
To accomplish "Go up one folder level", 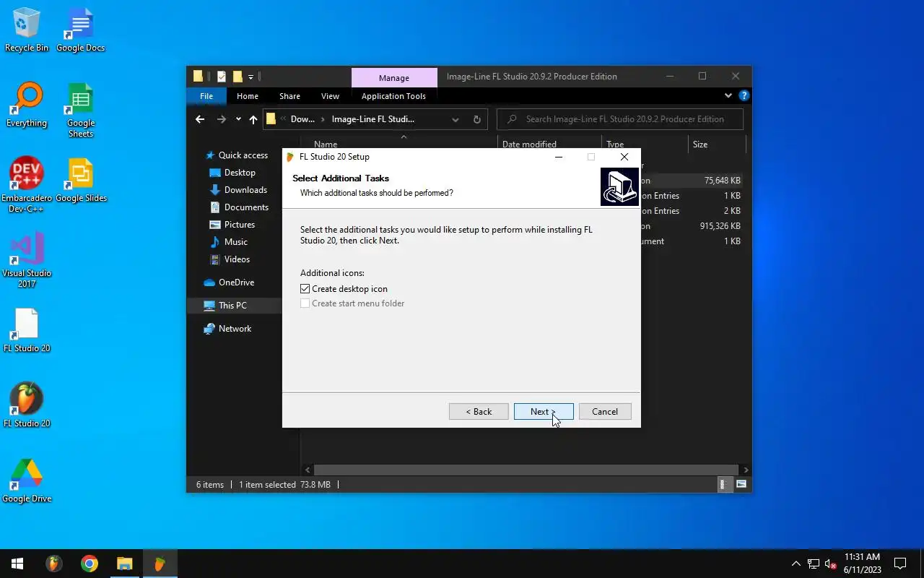I will click(253, 119).
